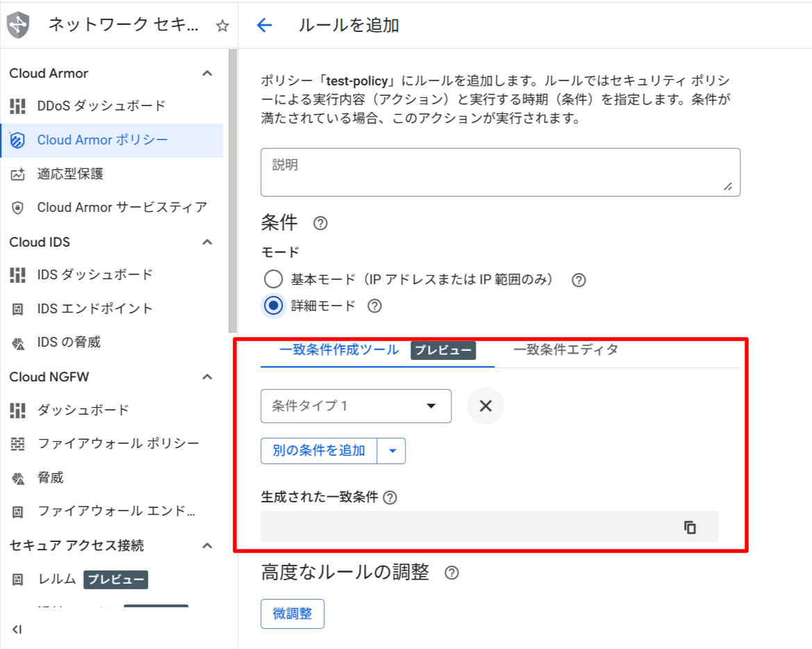Select the 基本モード radio button
Screen dimensions: 812x649
(274, 279)
